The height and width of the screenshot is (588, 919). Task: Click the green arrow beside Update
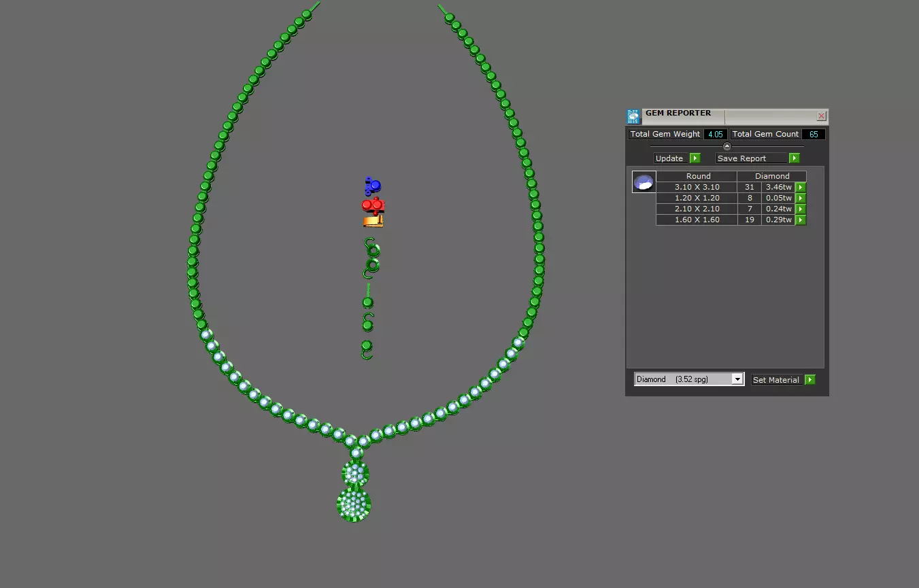[695, 158]
